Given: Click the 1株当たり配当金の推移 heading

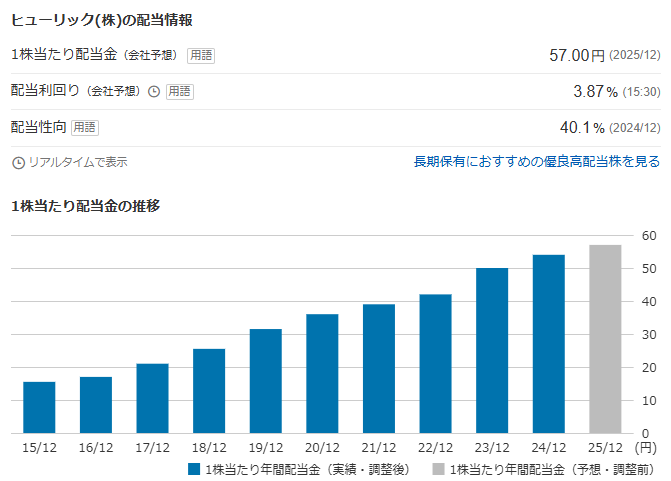Looking at the screenshot, I should [85, 206].
